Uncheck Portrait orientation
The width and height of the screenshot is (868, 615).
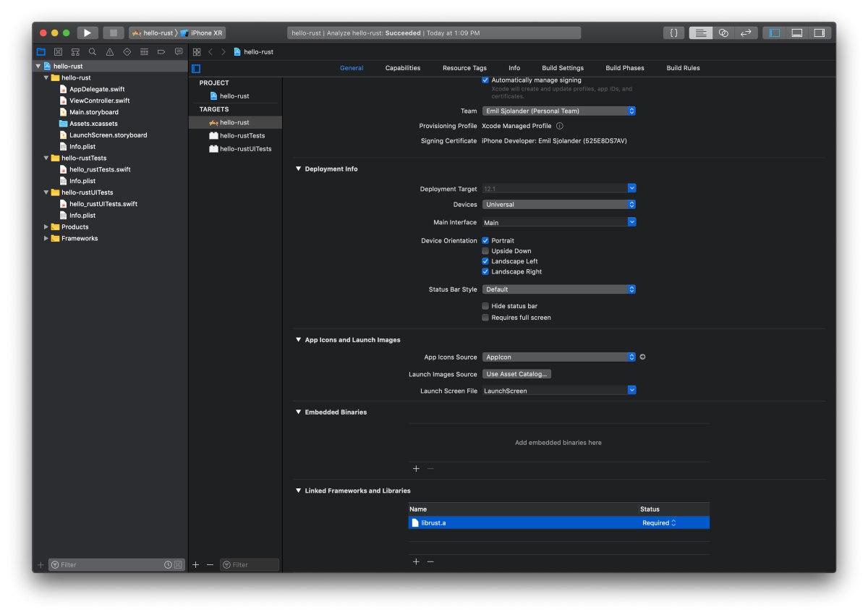point(485,240)
